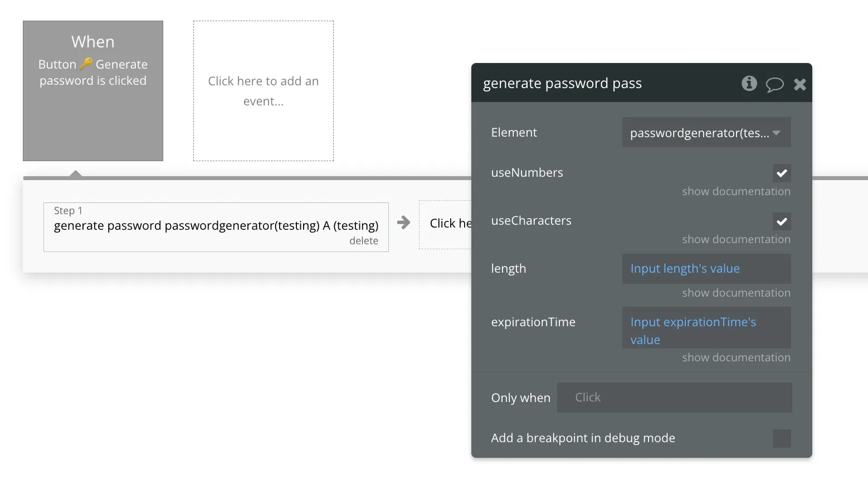Show documentation for useNumbers
This screenshot has width=868, height=484.
point(736,191)
